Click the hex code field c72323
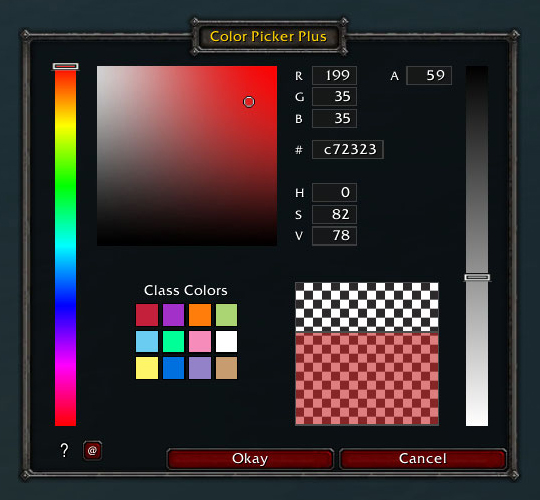540x500 pixels. point(347,149)
